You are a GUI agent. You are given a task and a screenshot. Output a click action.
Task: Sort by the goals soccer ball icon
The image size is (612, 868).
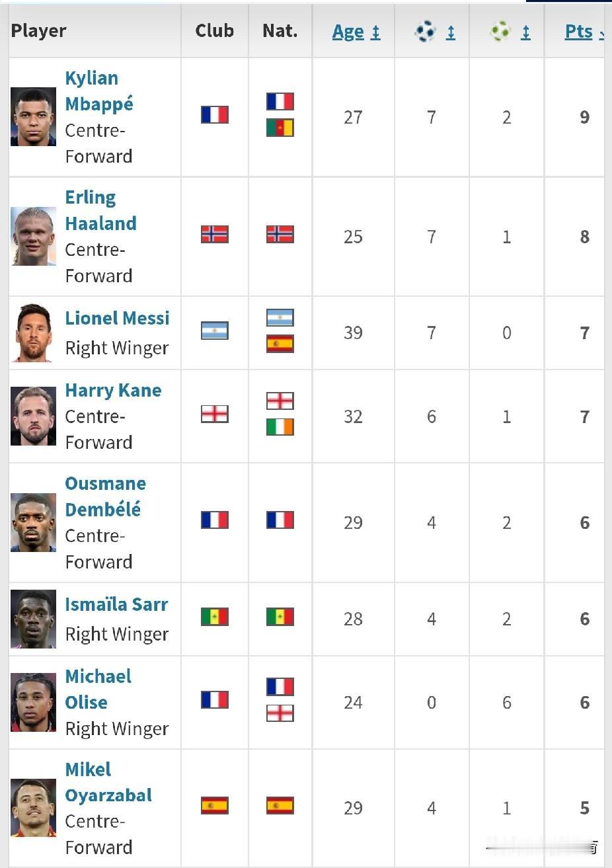(425, 31)
